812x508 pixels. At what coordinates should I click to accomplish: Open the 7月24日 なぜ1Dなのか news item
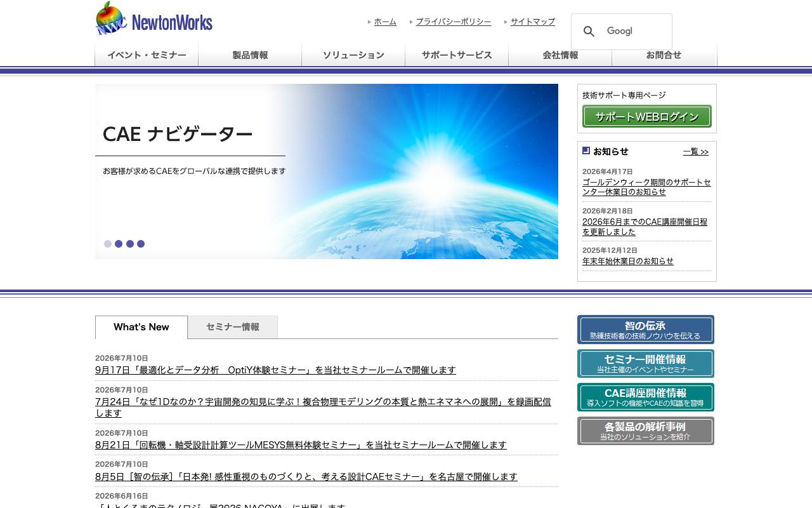point(324,407)
